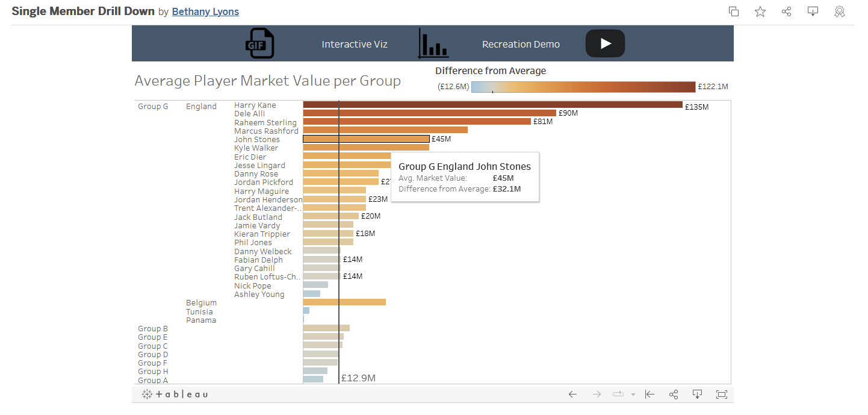The width and height of the screenshot is (868, 415).
Task: Click the bar chart icon in banner
Action: (433, 44)
